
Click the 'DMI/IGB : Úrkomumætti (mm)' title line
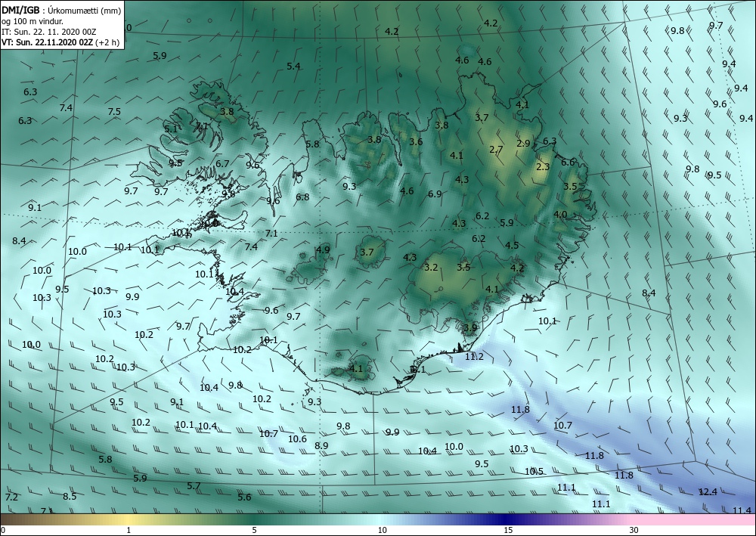(61, 10)
